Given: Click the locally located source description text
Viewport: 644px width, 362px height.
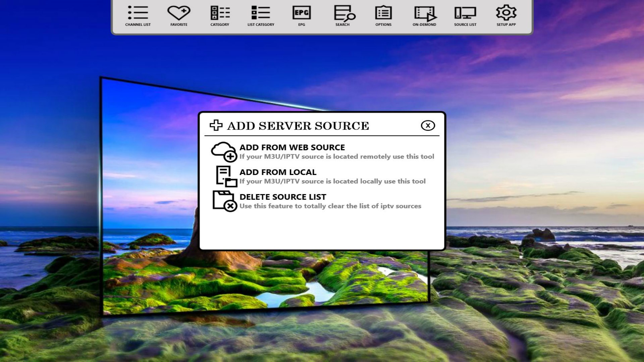Looking at the screenshot, I should tap(332, 181).
